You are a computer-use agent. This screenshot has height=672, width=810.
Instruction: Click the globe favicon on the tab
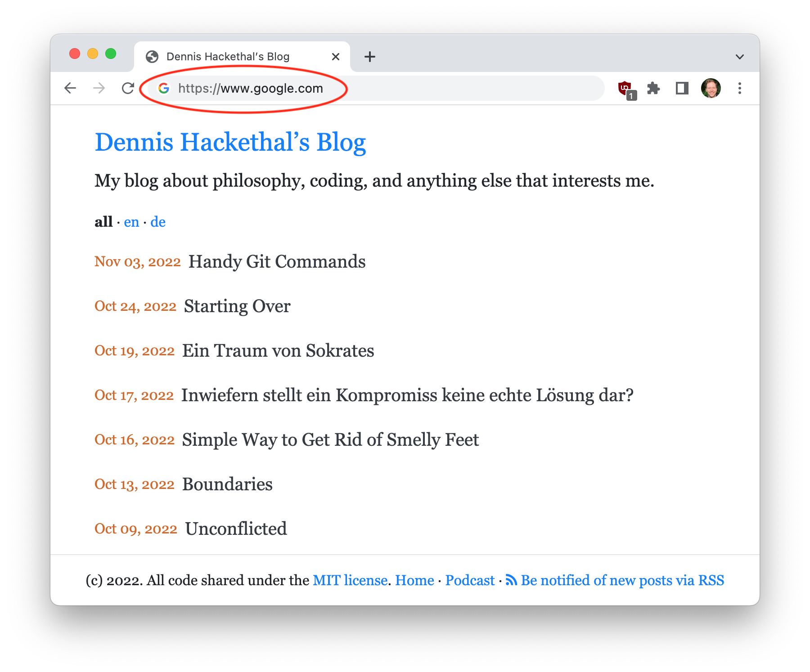coord(152,57)
